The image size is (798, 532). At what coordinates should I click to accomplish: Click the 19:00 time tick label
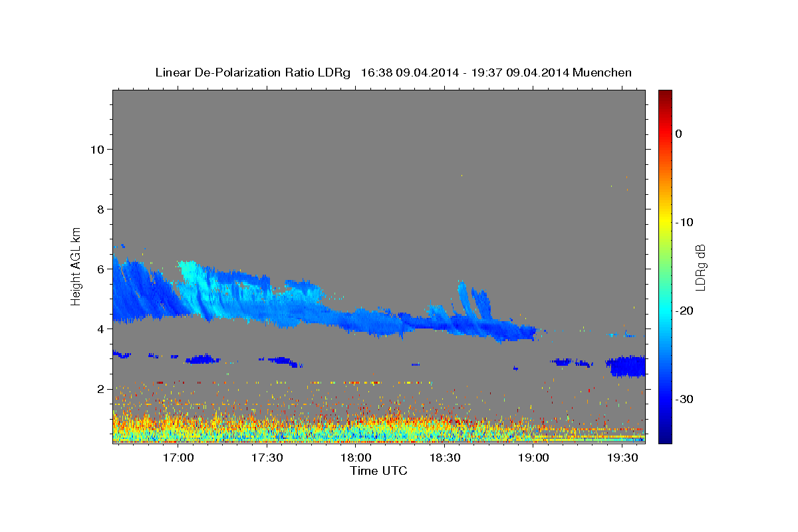point(533,458)
